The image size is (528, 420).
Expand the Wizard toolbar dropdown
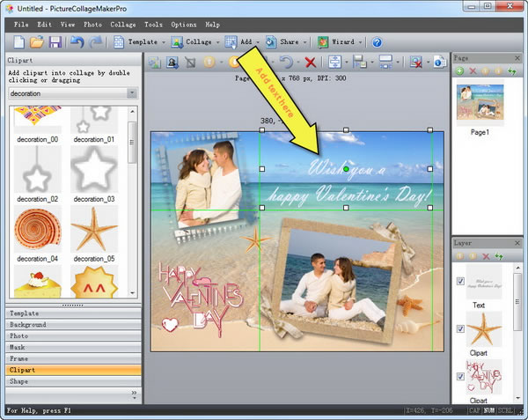tap(361, 41)
